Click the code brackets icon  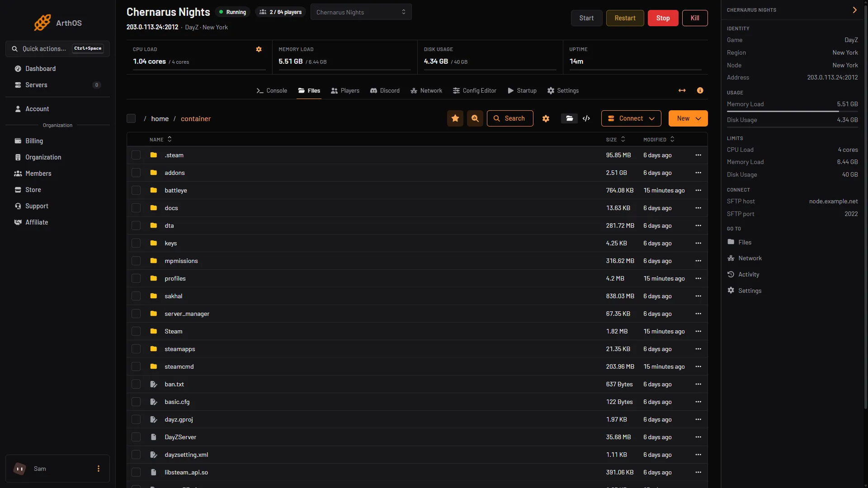(586, 118)
